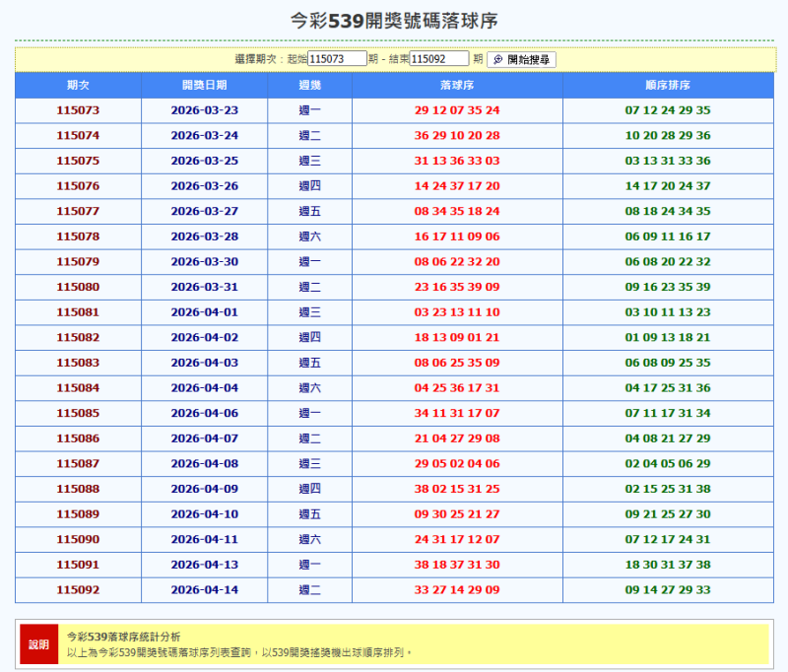The height and width of the screenshot is (672, 788).
Task: Select period number 115086
Action: click(78, 438)
